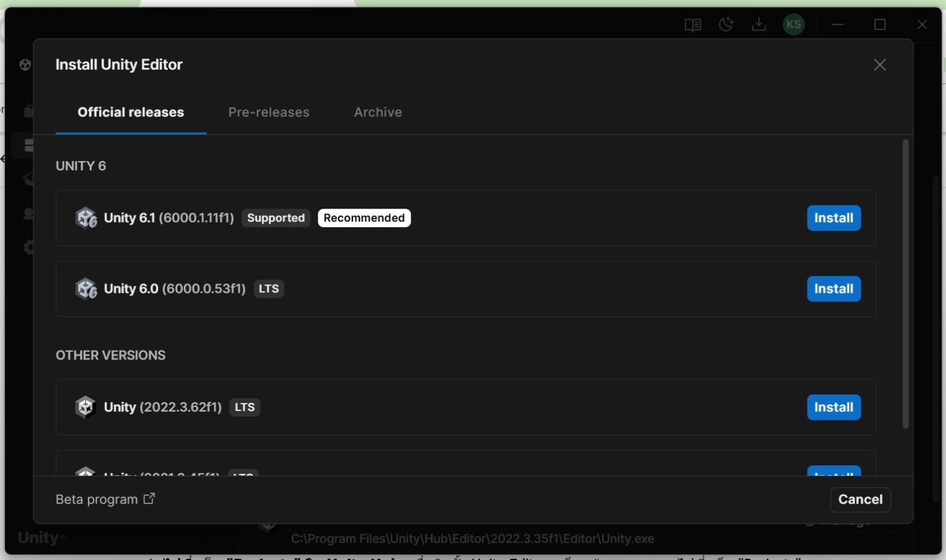Screen dimensions: 946x560
Task: Toggle dark mode with the moon icon
Action: tap(727, 25)
